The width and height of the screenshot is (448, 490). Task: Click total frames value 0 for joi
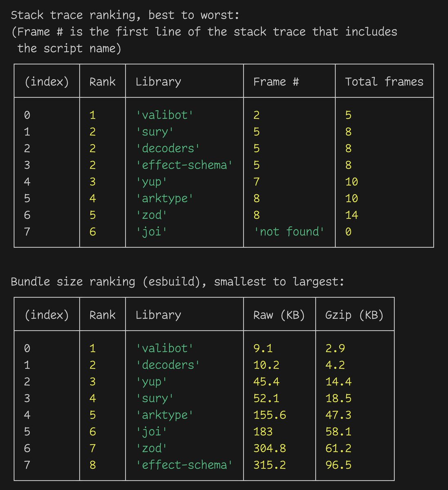click(348, 232)
